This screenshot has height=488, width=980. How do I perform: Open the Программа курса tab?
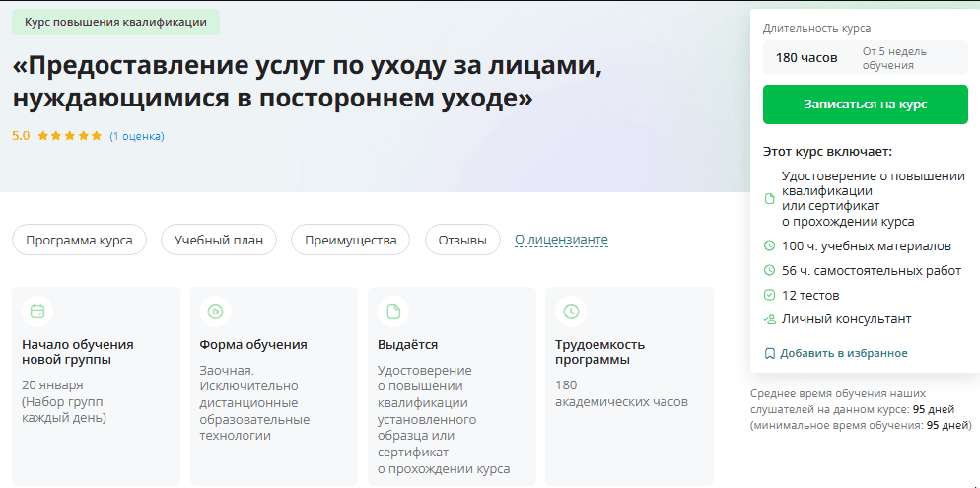79,240
